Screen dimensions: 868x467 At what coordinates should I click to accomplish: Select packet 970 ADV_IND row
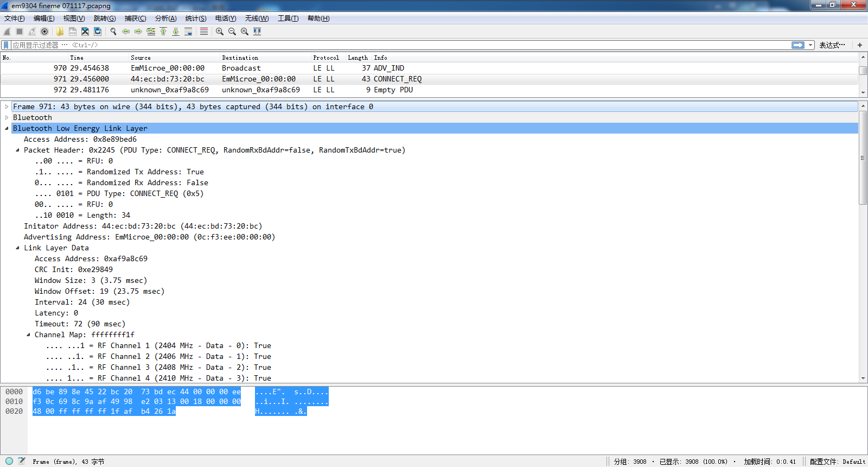coord(429,68)
